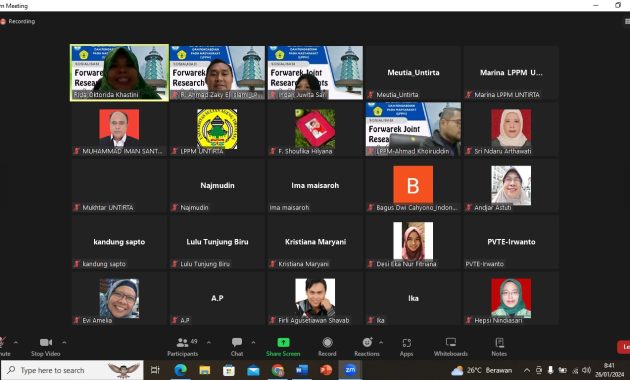Select the PVTE-Irwanto tile

pos(511,242)
